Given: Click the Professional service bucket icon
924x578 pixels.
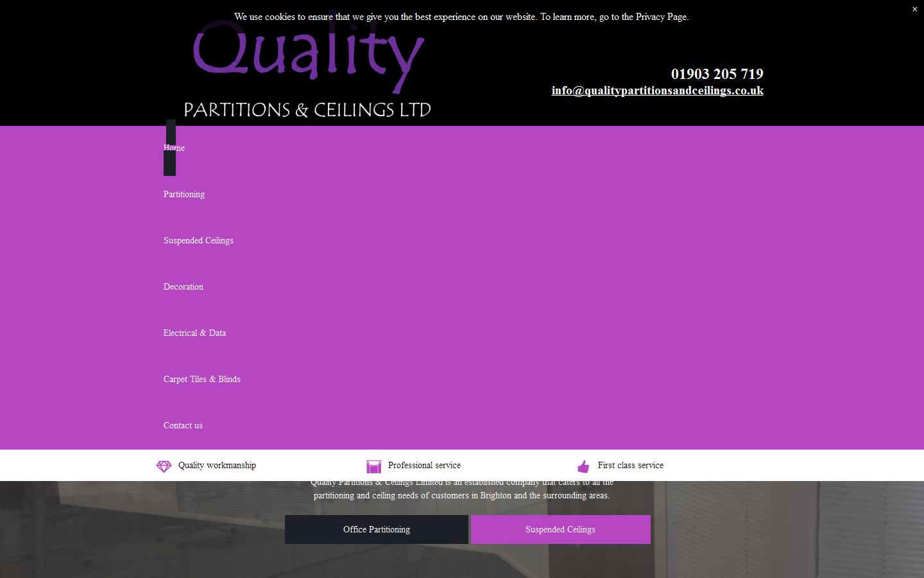Looking at the screenshot, I should [373, 466].
